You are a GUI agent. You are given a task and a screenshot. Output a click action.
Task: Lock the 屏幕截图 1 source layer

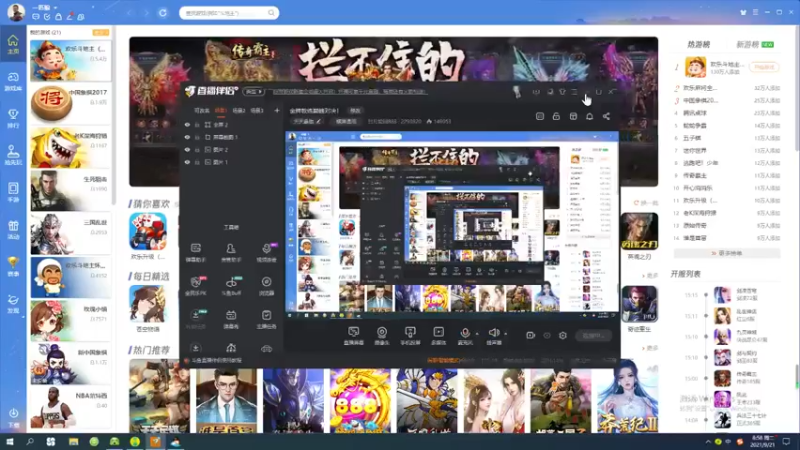click(x=197, y=137)
